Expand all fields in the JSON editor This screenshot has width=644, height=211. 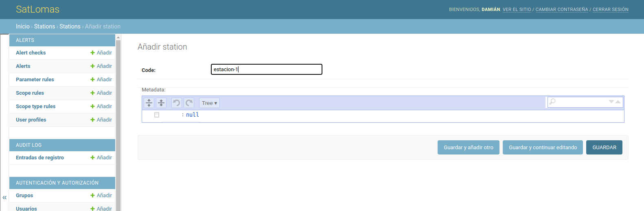[x=149, y=103]
